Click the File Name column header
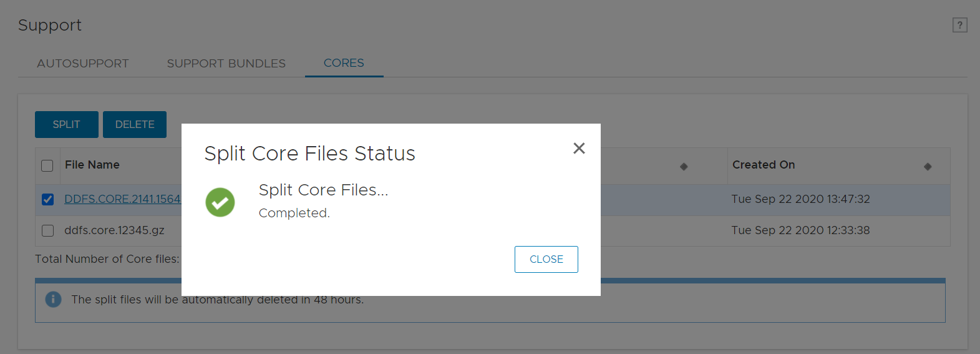Viewport: 980px width, 354px height. coord(92,165)
